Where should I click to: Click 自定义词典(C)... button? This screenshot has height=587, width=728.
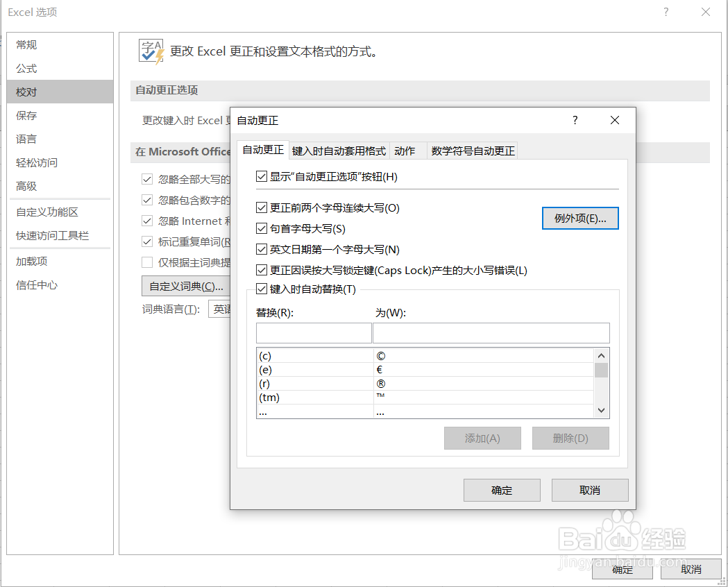[186, 287]
